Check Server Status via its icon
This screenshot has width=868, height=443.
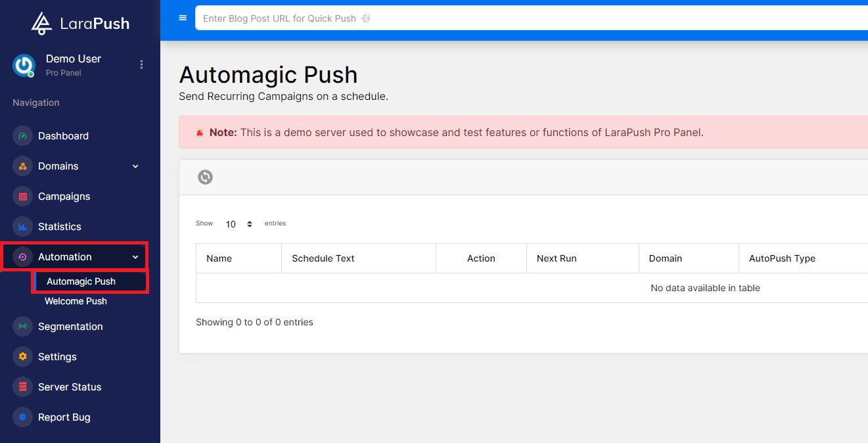click(x=22, y=386)
